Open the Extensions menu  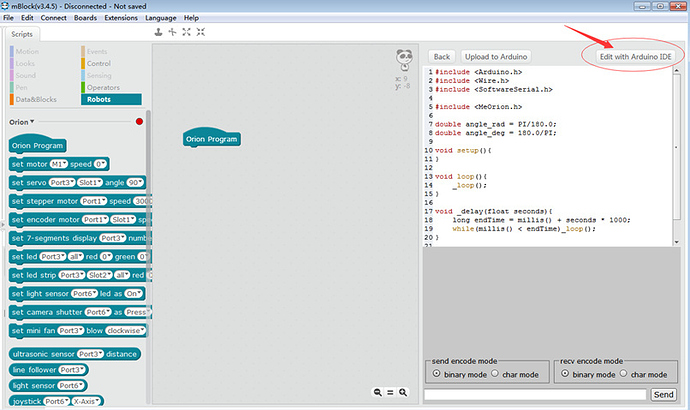click(121, 18)
